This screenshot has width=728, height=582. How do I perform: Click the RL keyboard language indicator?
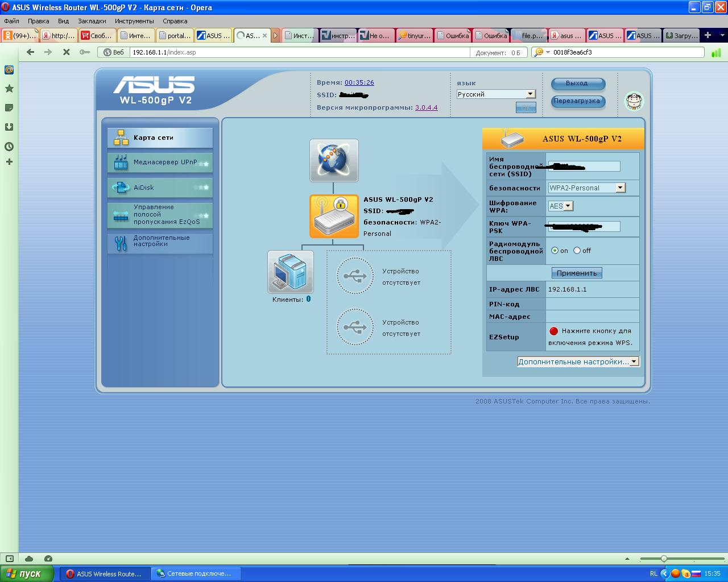pos(653,574)
